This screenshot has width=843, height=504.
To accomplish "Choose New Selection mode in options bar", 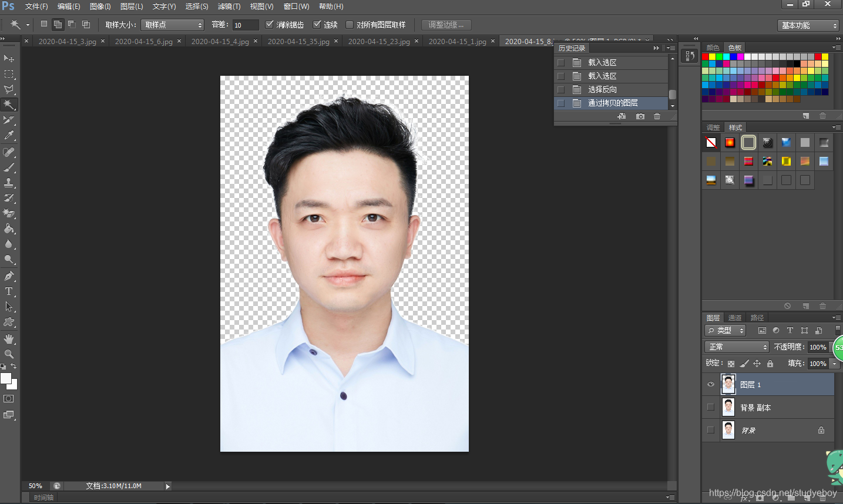I will point(44,24).
